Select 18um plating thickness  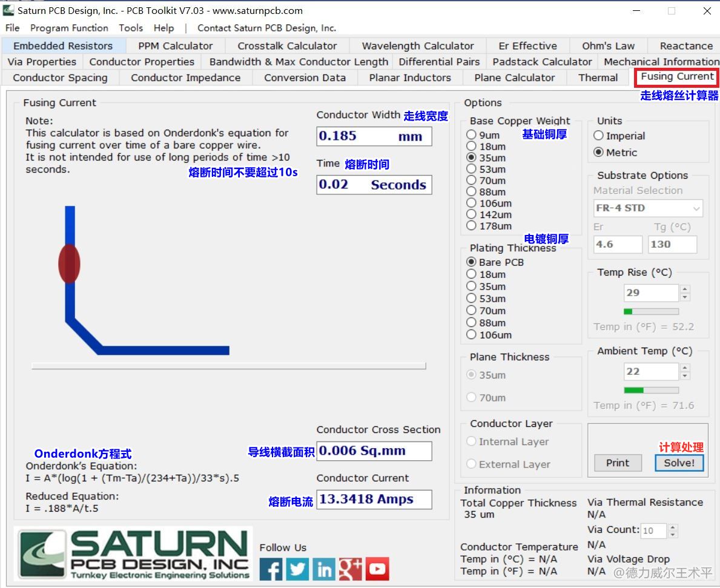[x=472, y=274]
